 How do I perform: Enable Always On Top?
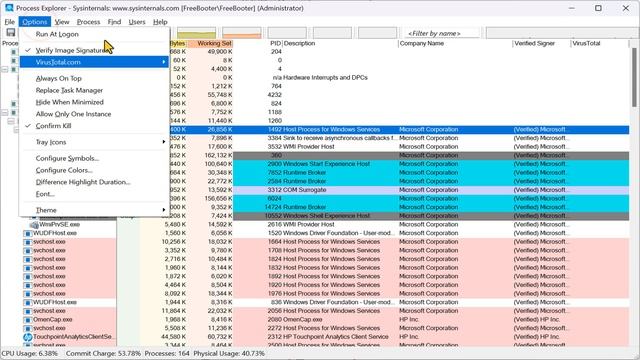[94, 78]
